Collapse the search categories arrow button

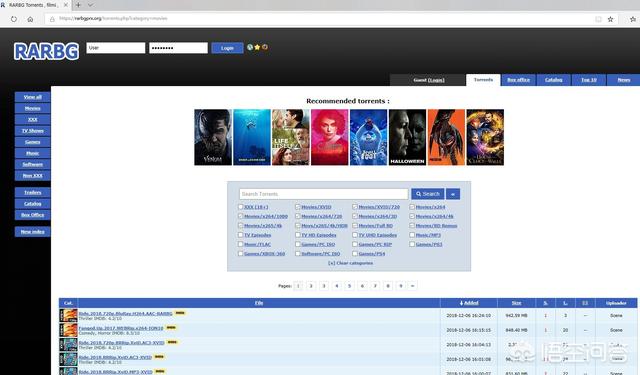point(453,194)
